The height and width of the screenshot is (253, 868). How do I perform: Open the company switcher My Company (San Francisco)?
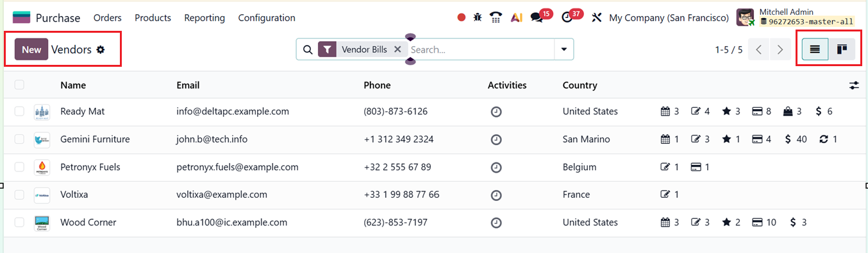pos(669,18)
